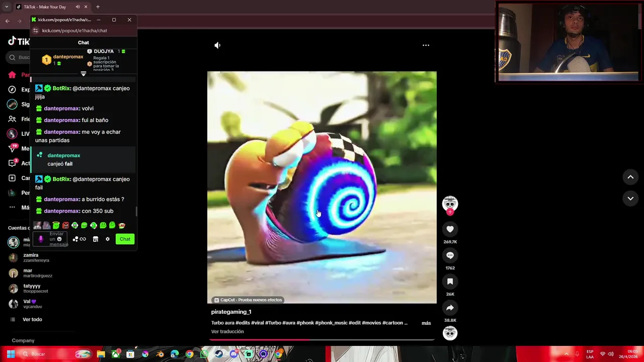
Task: Click the purple microphone icon in chat input
Action: click(41, 239)
